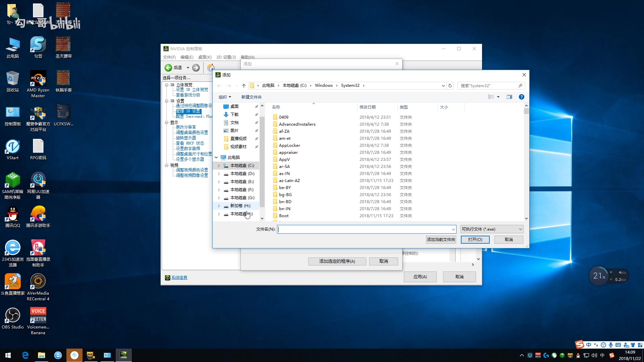Click 添加选定的程序(A) button
The width and height of the screenshot is (644, 362).
click(337, 261)
